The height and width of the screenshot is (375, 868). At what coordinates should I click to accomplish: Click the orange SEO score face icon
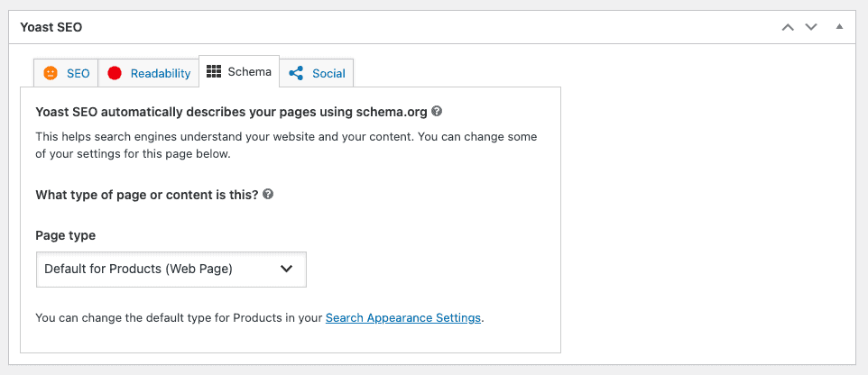[51, 73]
